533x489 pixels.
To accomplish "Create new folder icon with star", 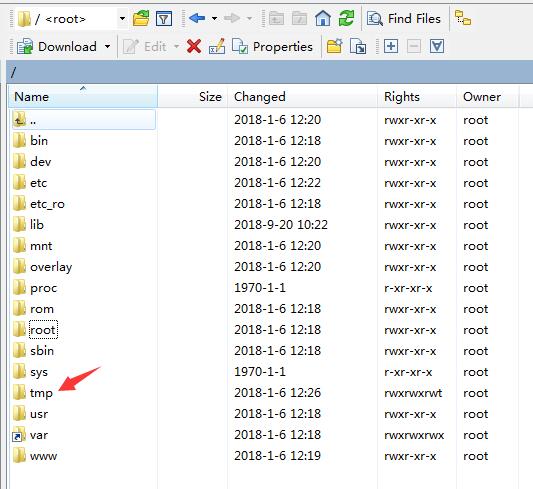I will point(334,46).
